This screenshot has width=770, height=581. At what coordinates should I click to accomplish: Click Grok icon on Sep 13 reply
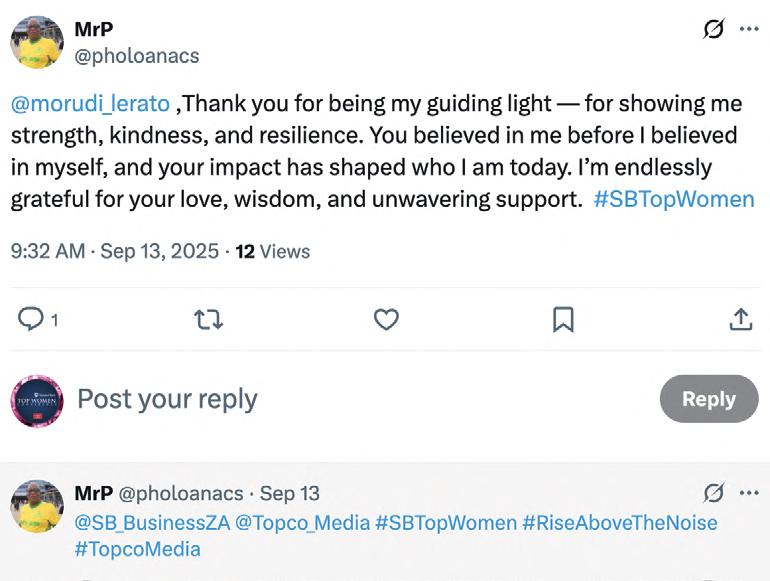tap(713, 493)
